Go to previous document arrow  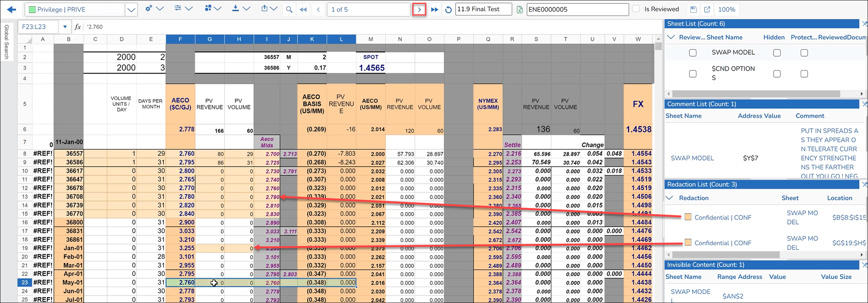[x=318, y=10]
